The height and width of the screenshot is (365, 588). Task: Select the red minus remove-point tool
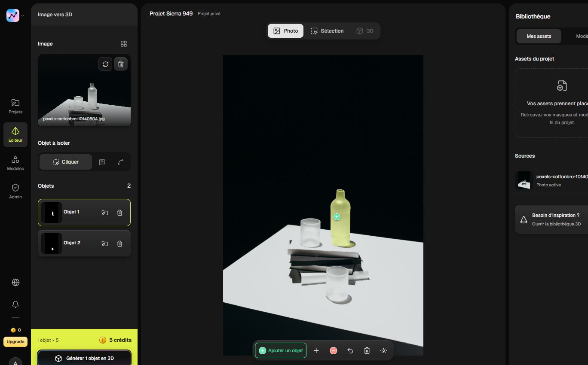click(x=334, y=350)
